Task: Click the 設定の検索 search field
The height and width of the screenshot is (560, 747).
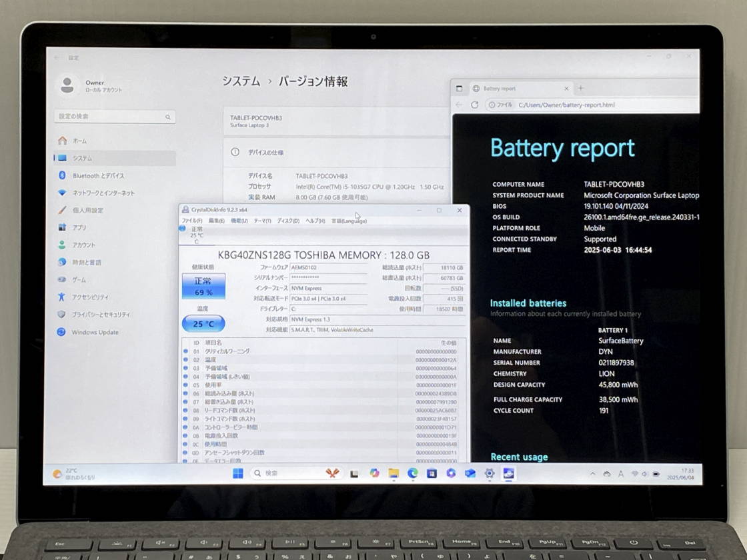Action: tap(113, 117)
